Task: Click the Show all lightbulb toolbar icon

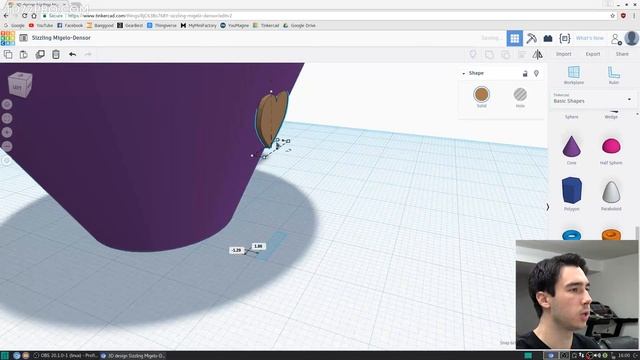Action: point(473,54)
